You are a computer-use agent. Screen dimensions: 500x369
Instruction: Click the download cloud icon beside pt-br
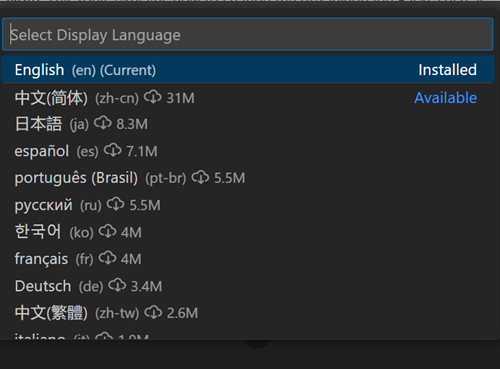200,178
